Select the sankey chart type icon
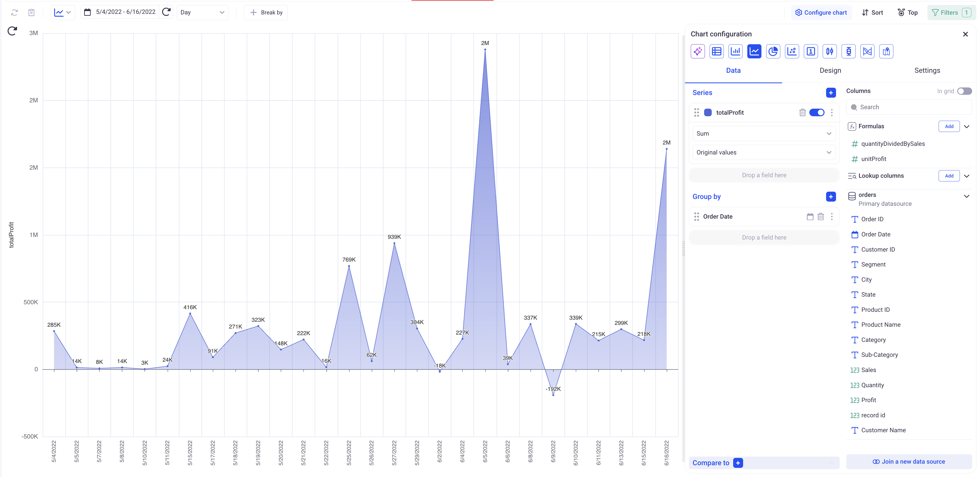 coord(867,51)
